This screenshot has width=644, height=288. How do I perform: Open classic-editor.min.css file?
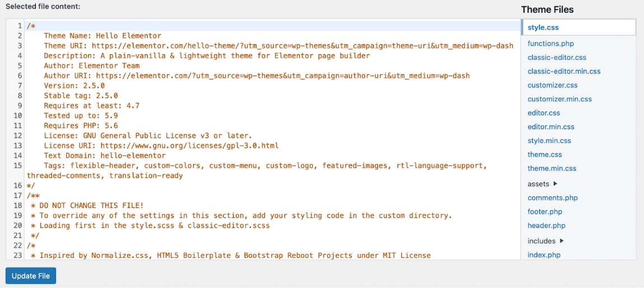click(x=563, y=72)
